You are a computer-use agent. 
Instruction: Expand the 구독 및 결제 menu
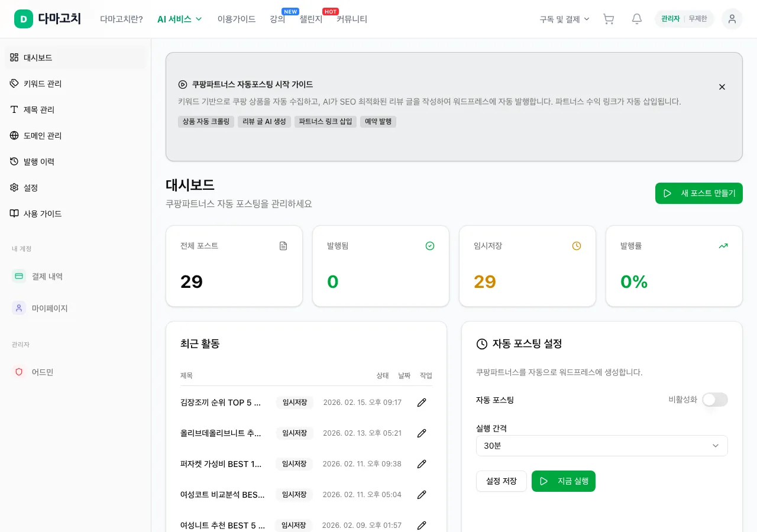pos(565,19)
